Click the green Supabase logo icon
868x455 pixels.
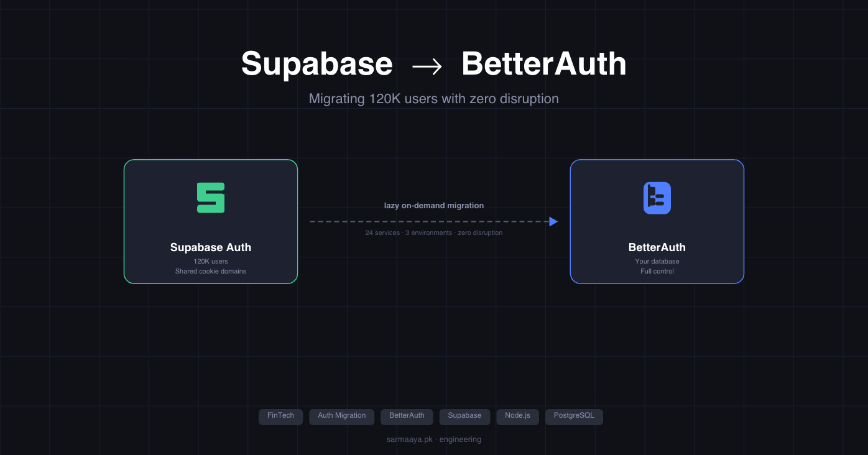pyautogui.click(x=211, y=198)
